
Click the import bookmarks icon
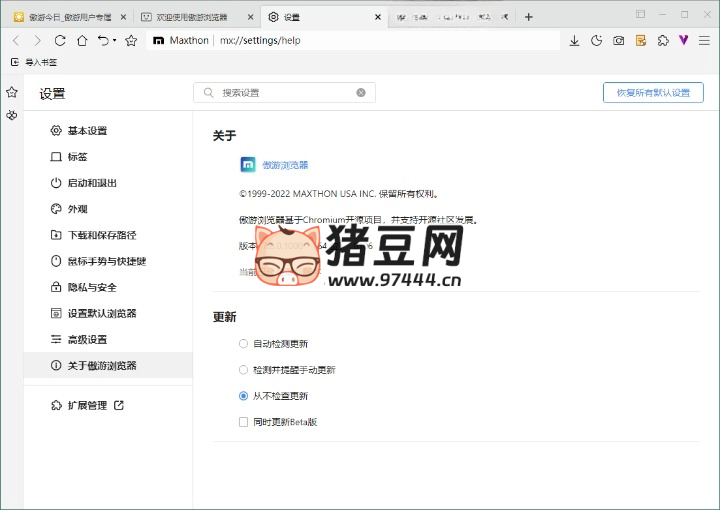tap(15, 62)
